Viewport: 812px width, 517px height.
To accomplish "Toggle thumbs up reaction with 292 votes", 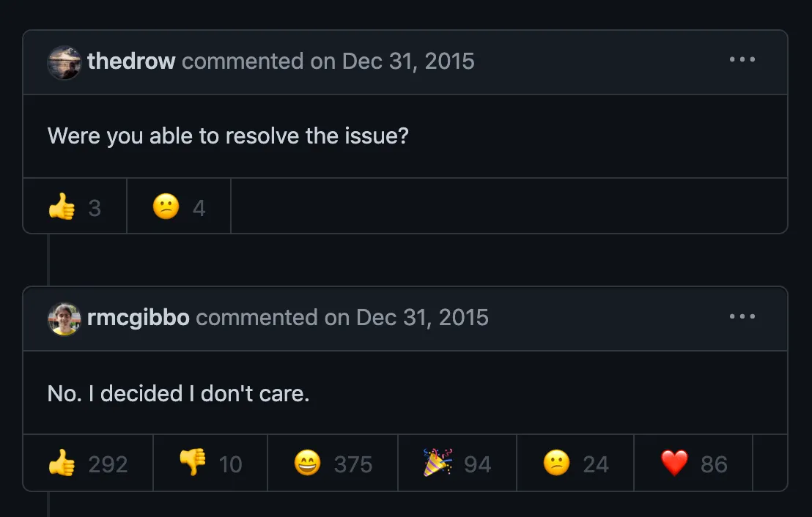I will [88, 463].
